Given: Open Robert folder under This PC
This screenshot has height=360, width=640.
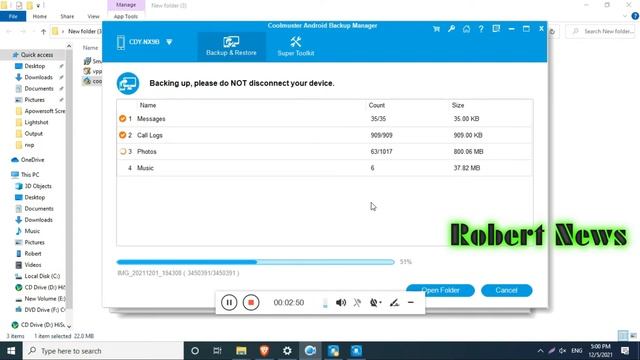Looking at the screenshot, I should [33, 253].
